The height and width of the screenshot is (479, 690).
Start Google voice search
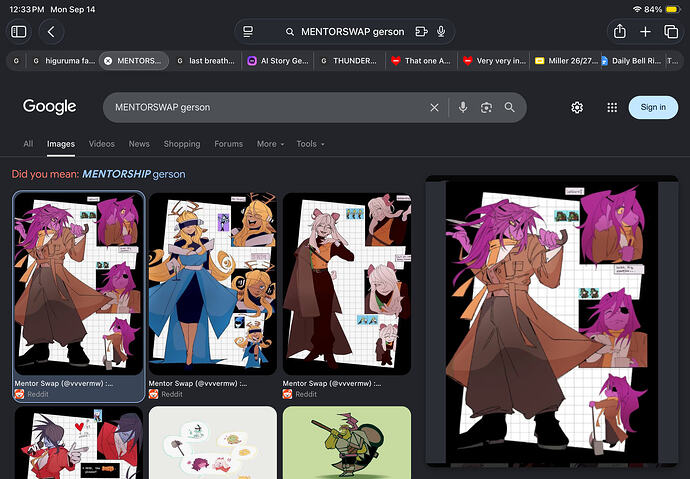pos(463,107)
